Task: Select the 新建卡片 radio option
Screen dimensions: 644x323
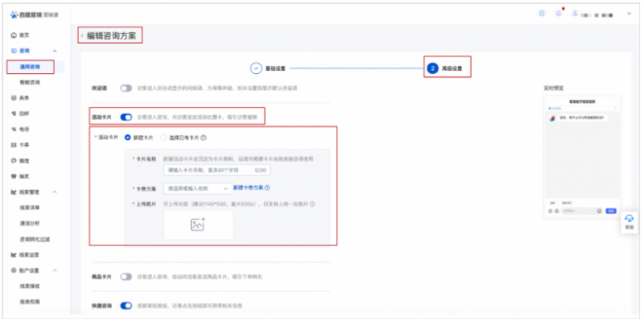Action: point(128,138)
